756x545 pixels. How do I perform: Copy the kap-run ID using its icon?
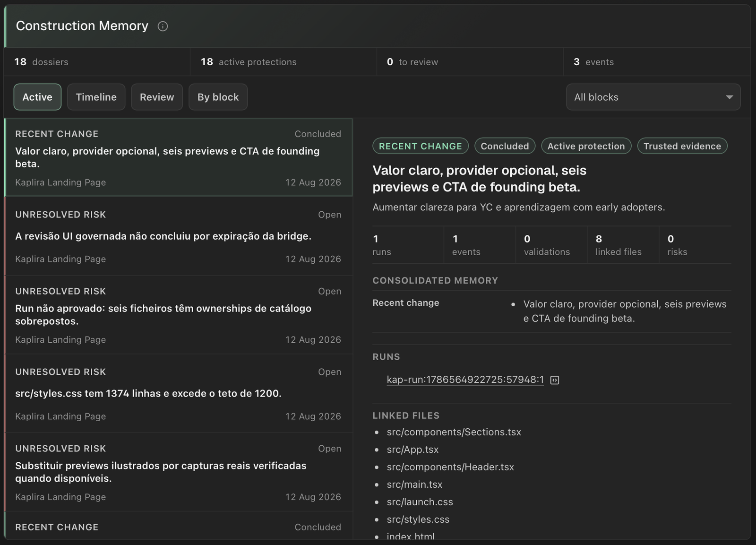pyautogui.click(x=555, y=380)
